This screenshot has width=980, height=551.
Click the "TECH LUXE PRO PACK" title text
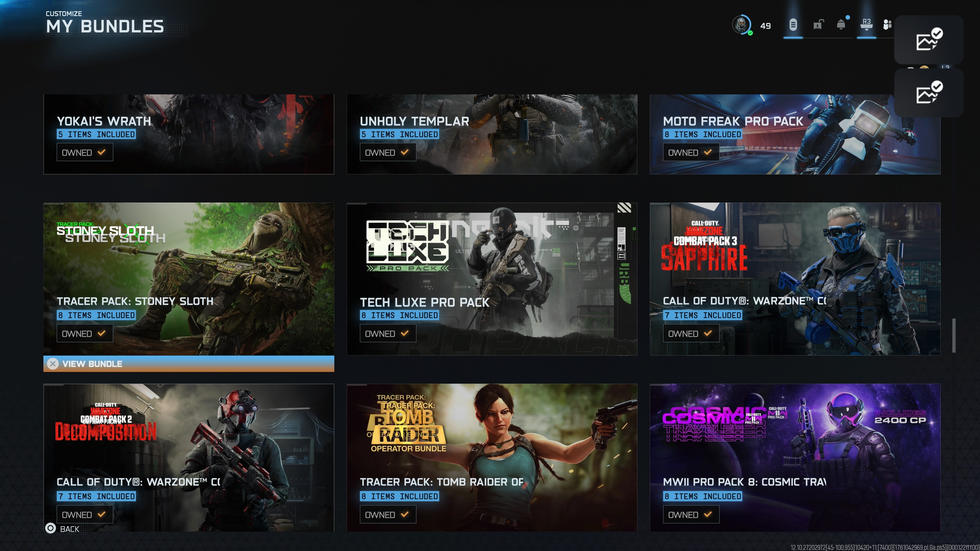click(x=425, y=302)
